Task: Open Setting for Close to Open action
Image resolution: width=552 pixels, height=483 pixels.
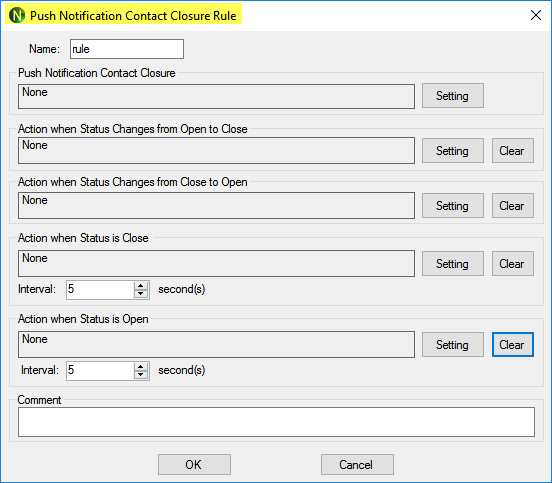Action: pos(453,206)
